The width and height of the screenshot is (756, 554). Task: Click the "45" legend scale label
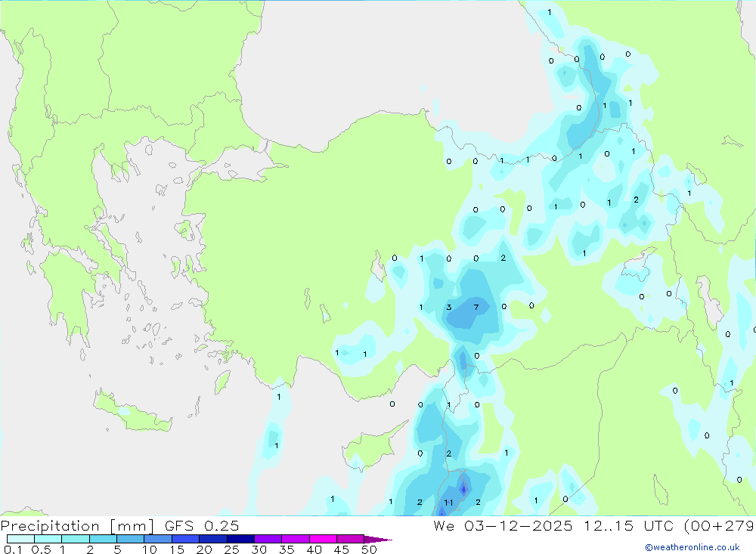click(x=342, y=549)
